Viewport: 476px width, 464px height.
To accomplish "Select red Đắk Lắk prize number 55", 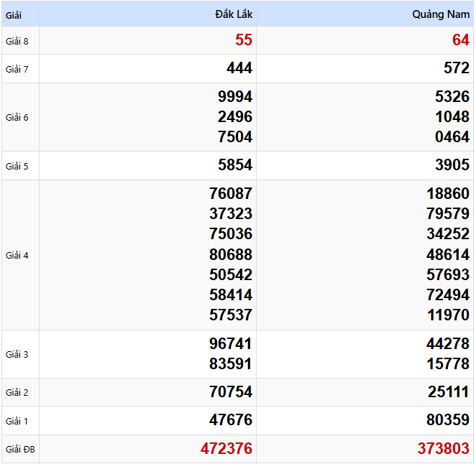I will click(x=244, y=40).
